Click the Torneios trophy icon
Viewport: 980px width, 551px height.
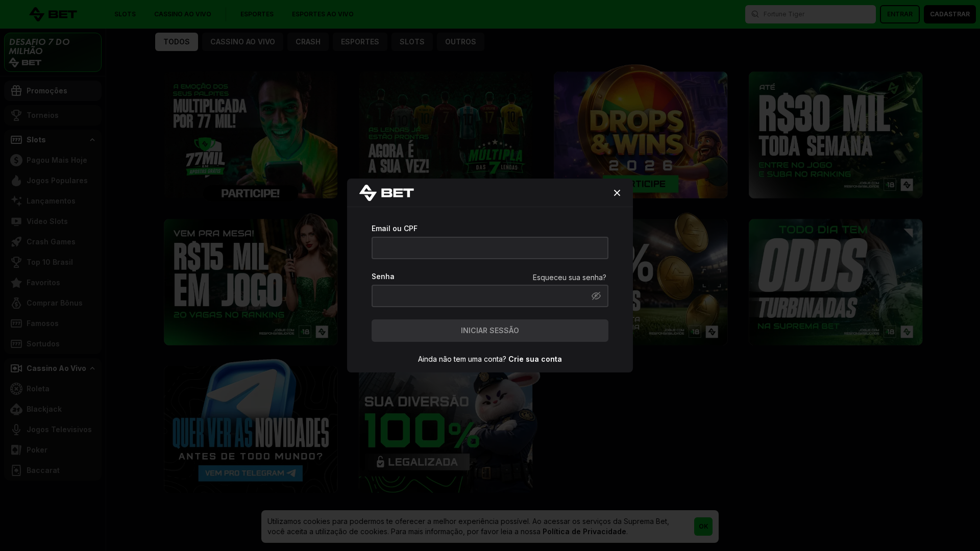coord(16,115)
